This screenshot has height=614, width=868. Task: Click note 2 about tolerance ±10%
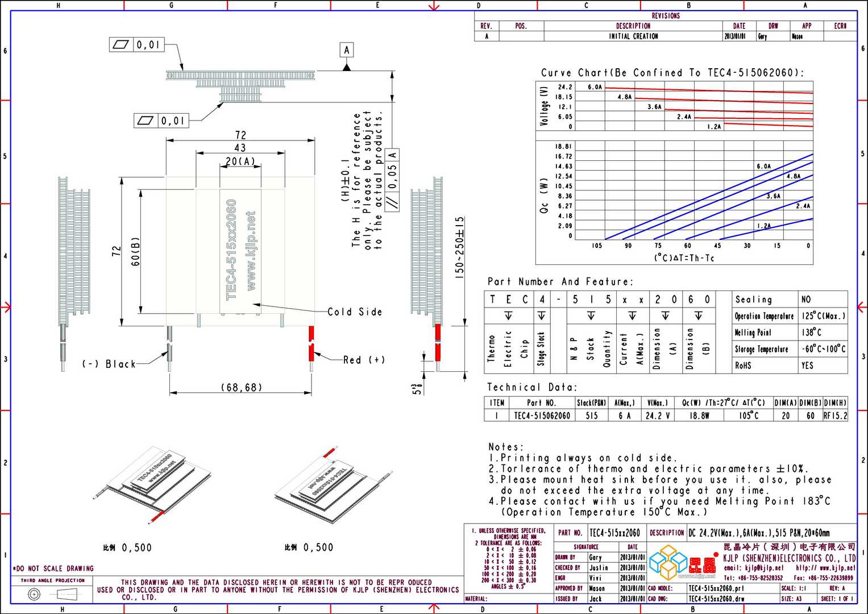[x=648, y=468]
